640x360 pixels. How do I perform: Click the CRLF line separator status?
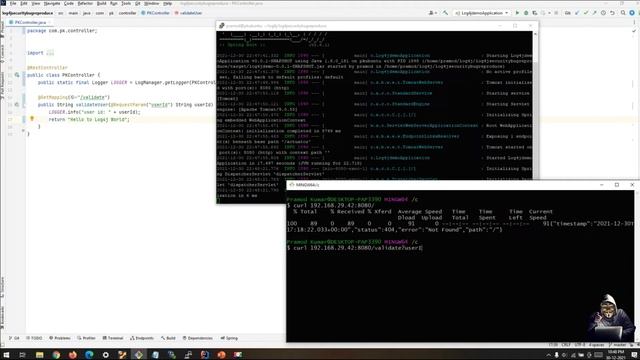[566, 345]
